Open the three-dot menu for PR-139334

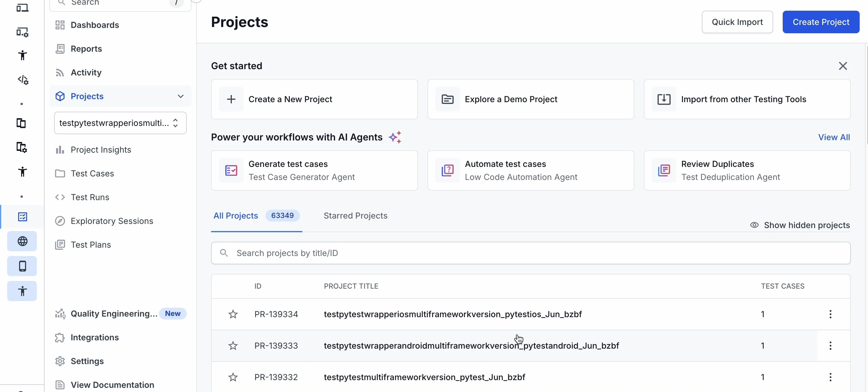tap(830, 314)
